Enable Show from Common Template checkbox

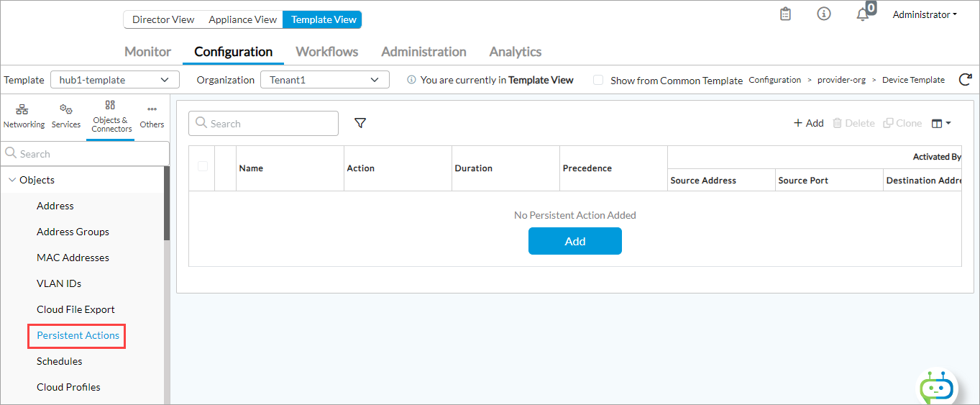598,80
